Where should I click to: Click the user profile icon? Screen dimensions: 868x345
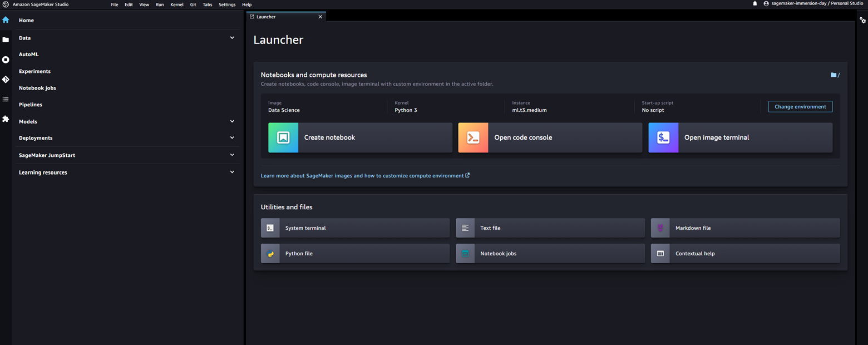click(766, 4)
